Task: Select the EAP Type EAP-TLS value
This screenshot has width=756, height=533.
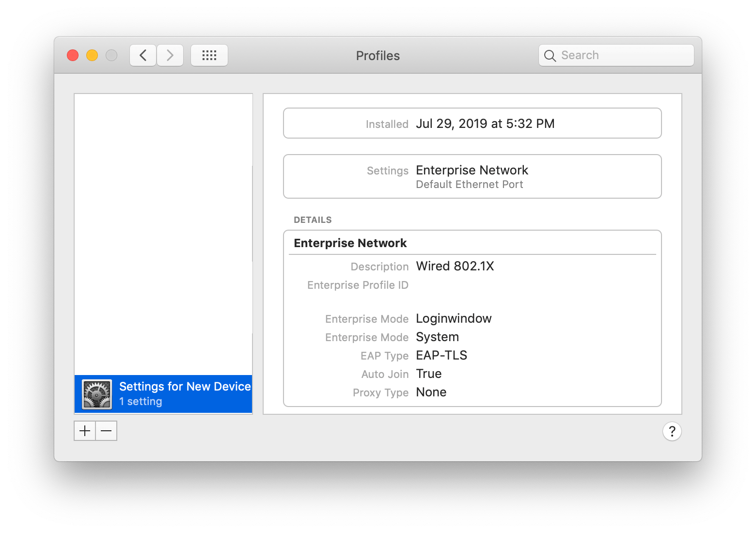Action: [x=441, y=355]
